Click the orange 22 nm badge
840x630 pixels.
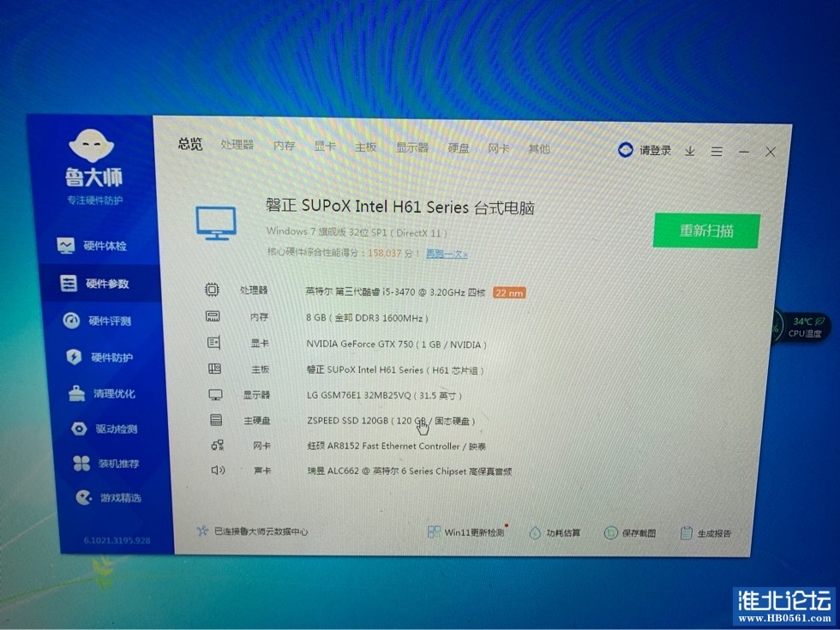pos(509,293)
